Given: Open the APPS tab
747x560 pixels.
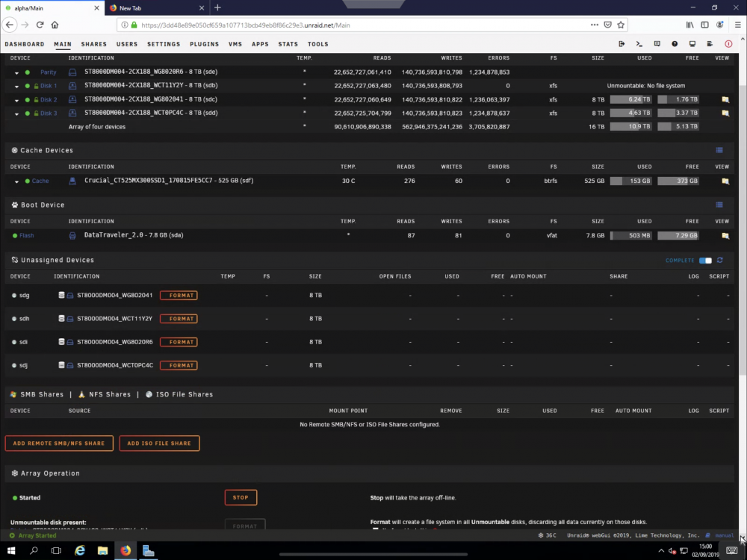Looking at the screenshot, I should 260,44.
